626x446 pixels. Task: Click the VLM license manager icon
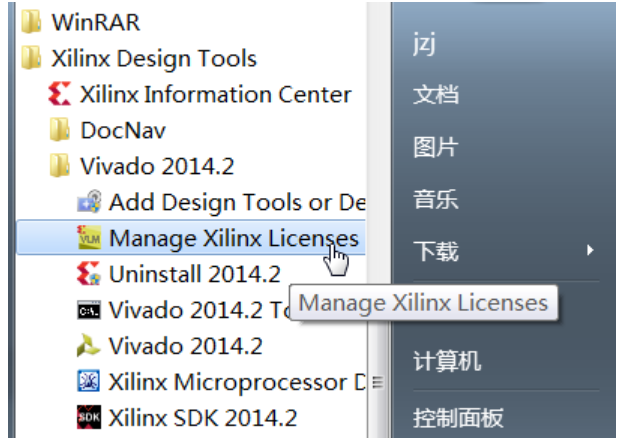(89, 237)
